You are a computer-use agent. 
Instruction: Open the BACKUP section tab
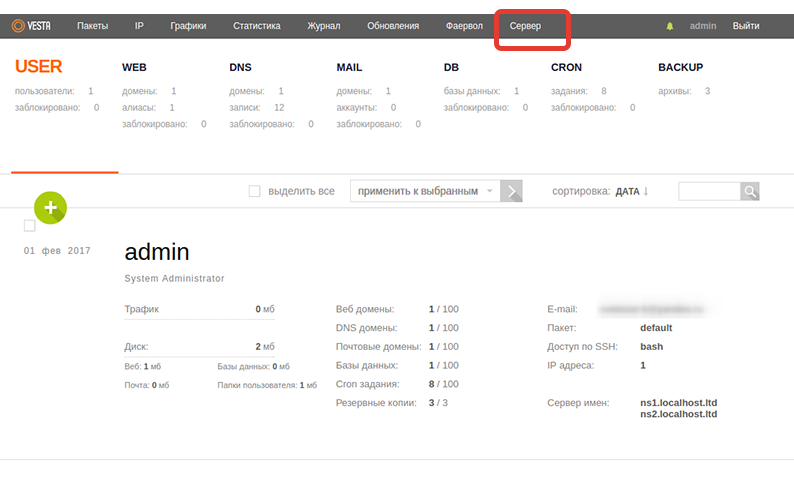point(680,68)
